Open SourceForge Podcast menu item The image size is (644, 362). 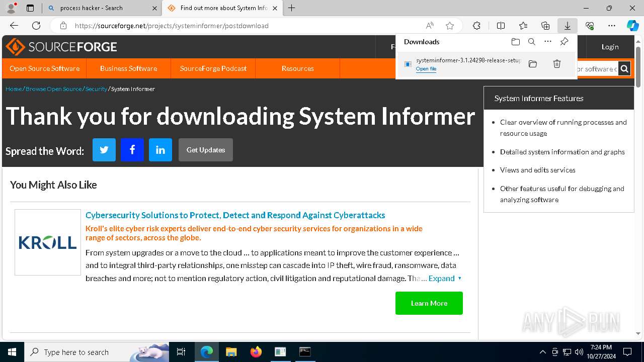(x=213, y=68)
